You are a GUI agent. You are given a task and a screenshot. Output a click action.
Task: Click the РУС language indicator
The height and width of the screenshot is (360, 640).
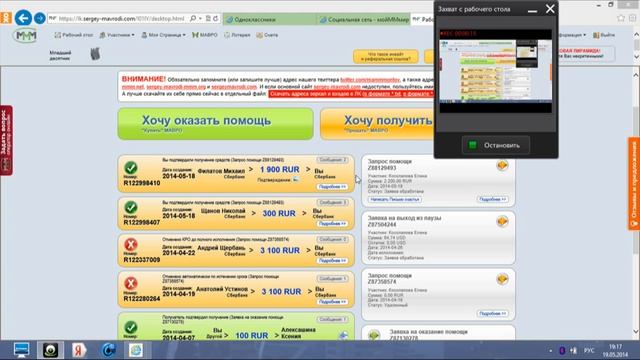589,351
